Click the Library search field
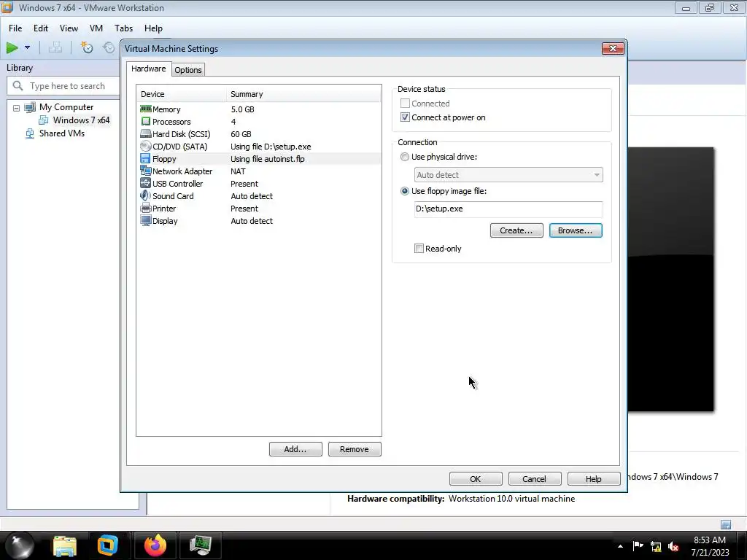The height and width of the screenshot is (560, 747). [64, 86]
